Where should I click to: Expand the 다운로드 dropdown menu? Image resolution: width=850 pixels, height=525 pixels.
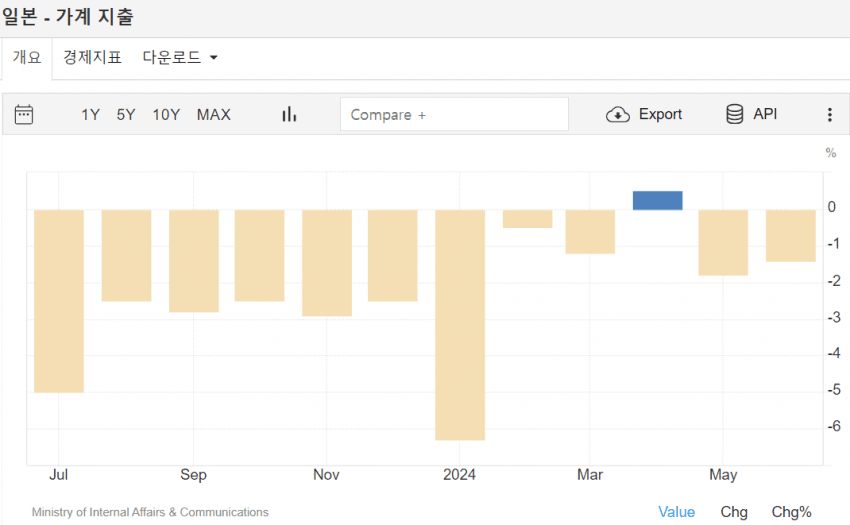pos(180,58)
